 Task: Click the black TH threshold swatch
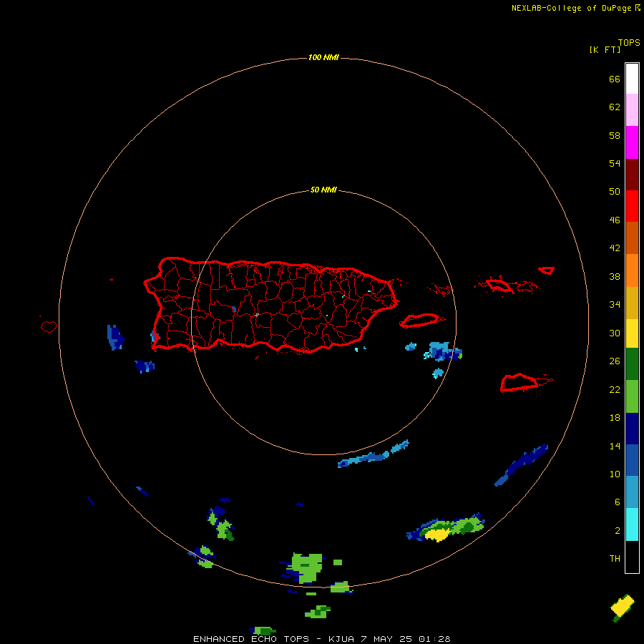632,557
